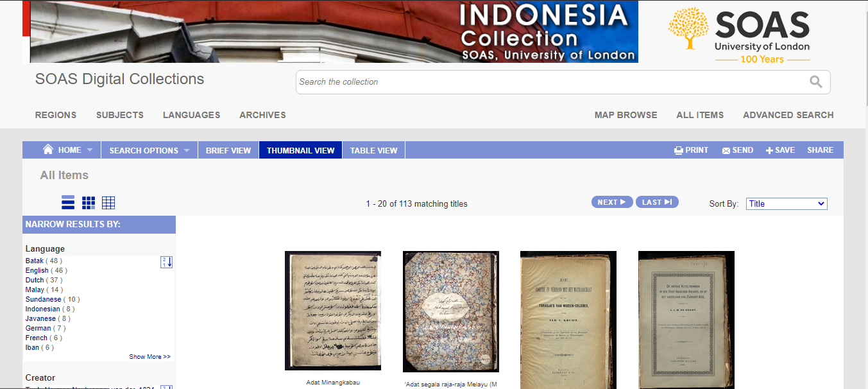The image size is (868, 389).
Task: Switch to brief list view icon
Action: pos(68,203)
